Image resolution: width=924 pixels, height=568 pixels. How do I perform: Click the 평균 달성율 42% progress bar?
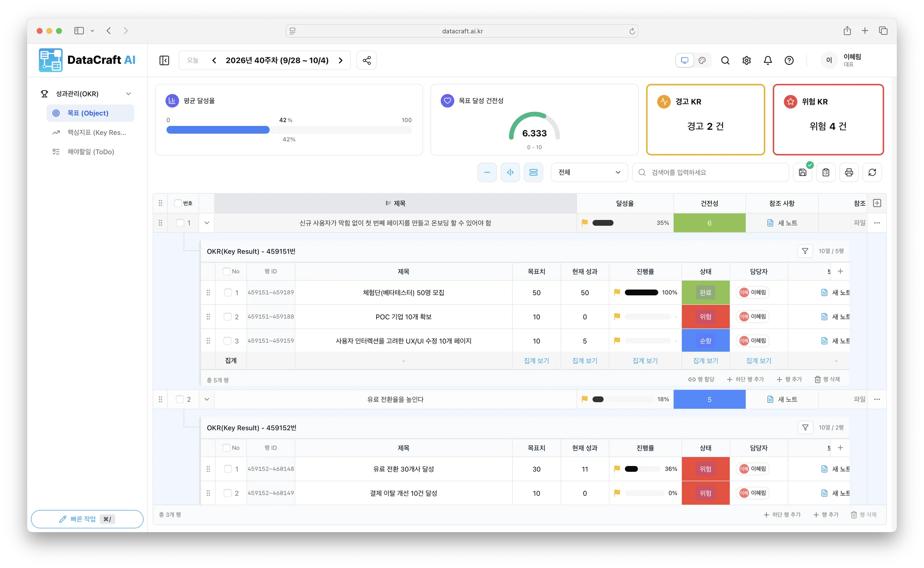[289, 130]
